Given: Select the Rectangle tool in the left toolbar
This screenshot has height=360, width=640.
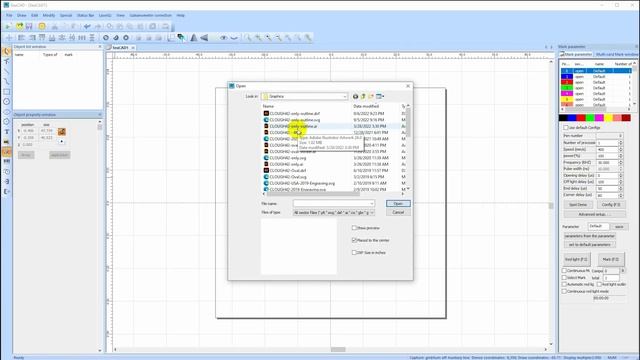Looking at the screenshot, I should (x=7, y=92).
